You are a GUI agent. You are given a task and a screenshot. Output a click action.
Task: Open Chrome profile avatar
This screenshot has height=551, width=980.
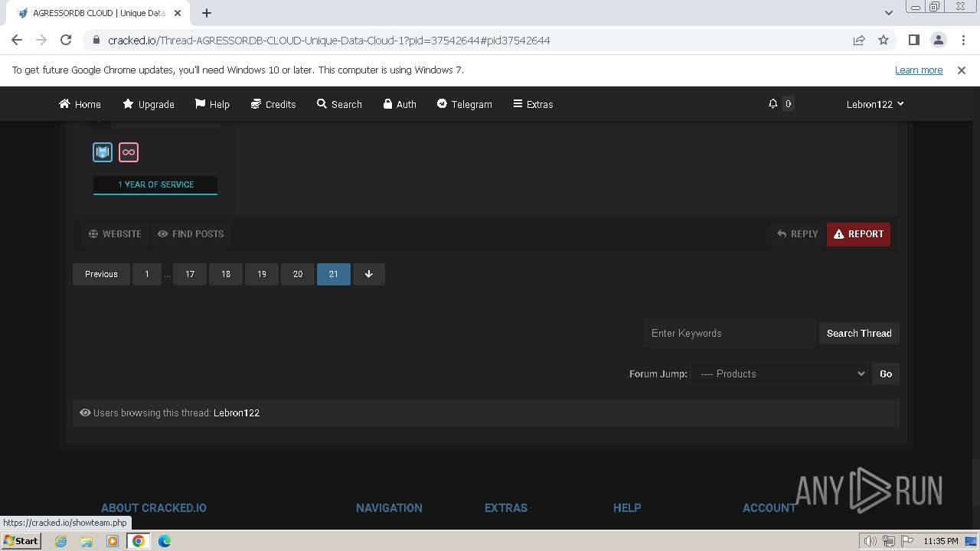click(938, 40)
